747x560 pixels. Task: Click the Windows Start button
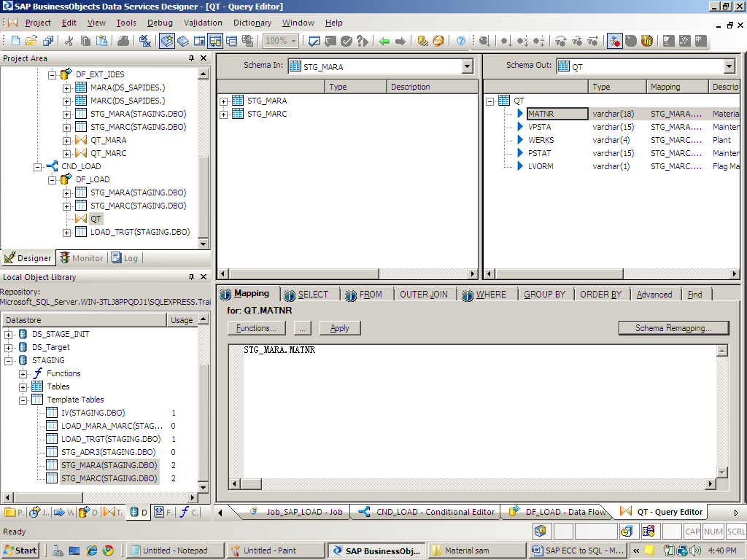pyautogui.click(x=20, y=551)
